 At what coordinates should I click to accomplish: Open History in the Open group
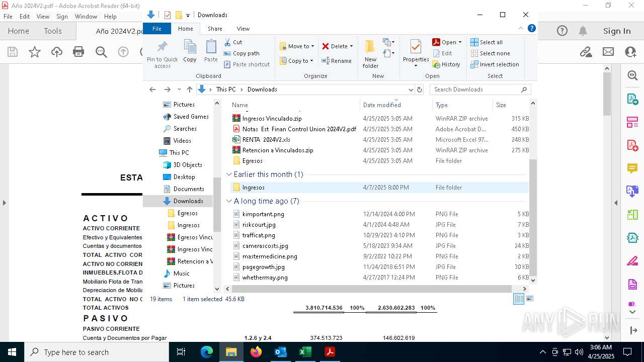click(446, 64)
